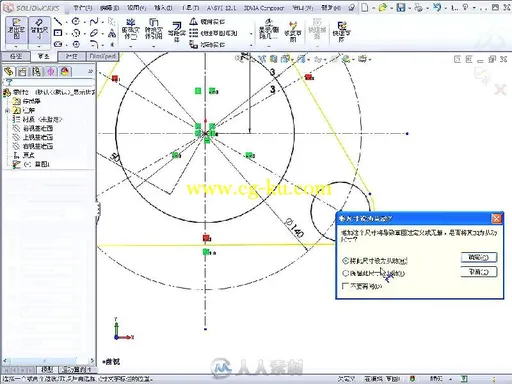512x384 pixels.
Task: Click the Save icon in title bar
Action: (x=401, y=7)
